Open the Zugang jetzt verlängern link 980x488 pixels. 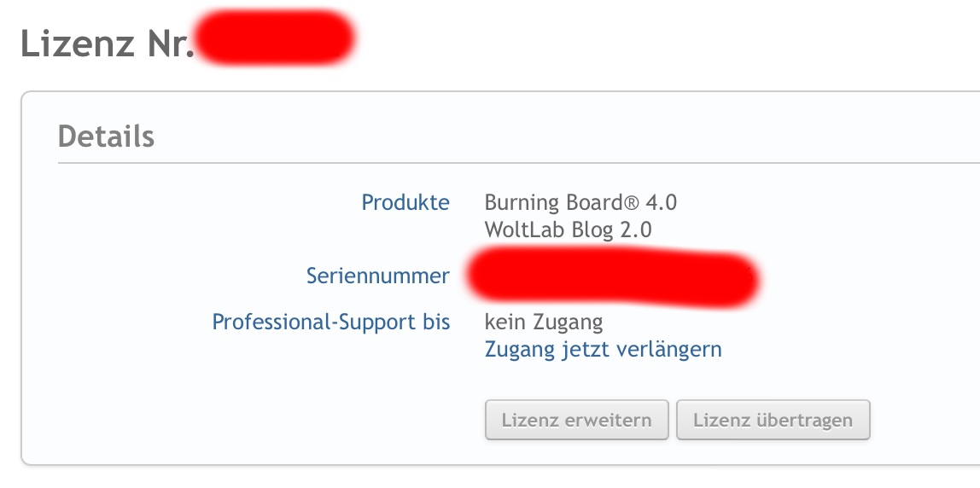point(603,349)
